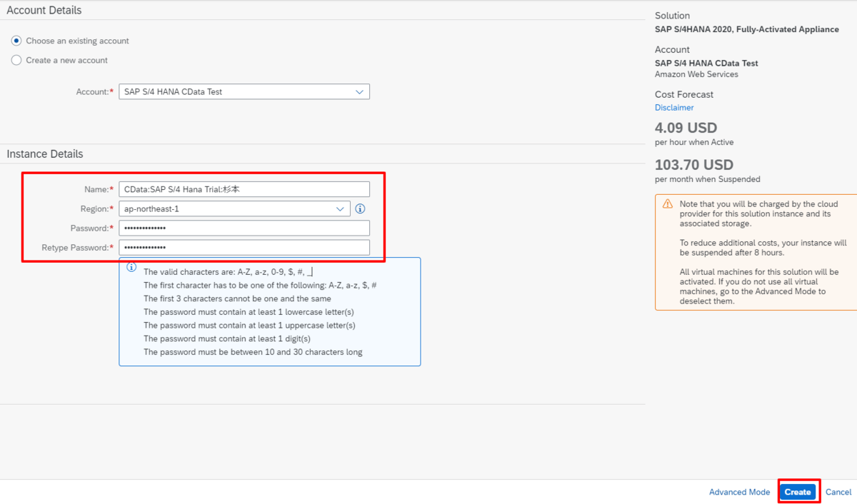This screenshot has height=504, width=857.
Task: Click the Instance Details section heading
Action: [45, 154]
